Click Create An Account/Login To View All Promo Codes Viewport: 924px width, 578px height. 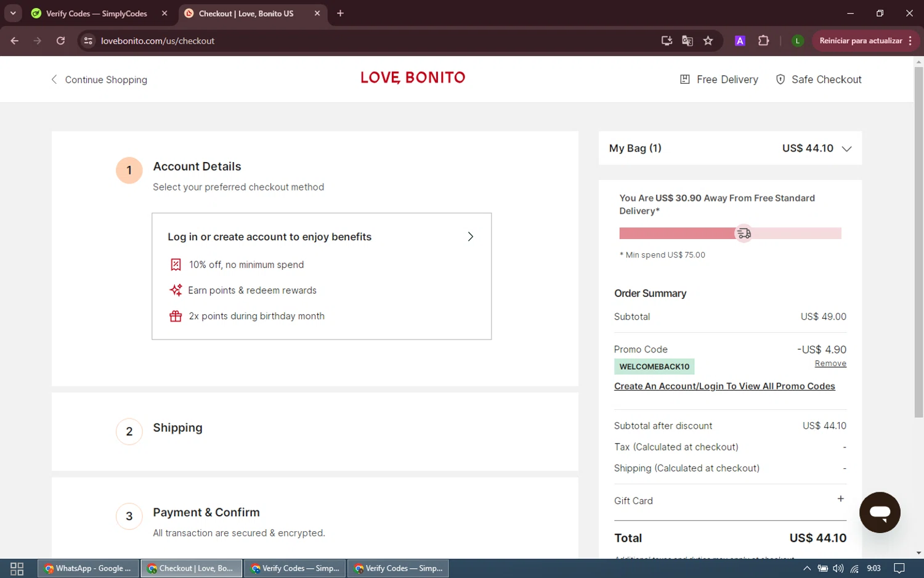click(x=724, y=386)
